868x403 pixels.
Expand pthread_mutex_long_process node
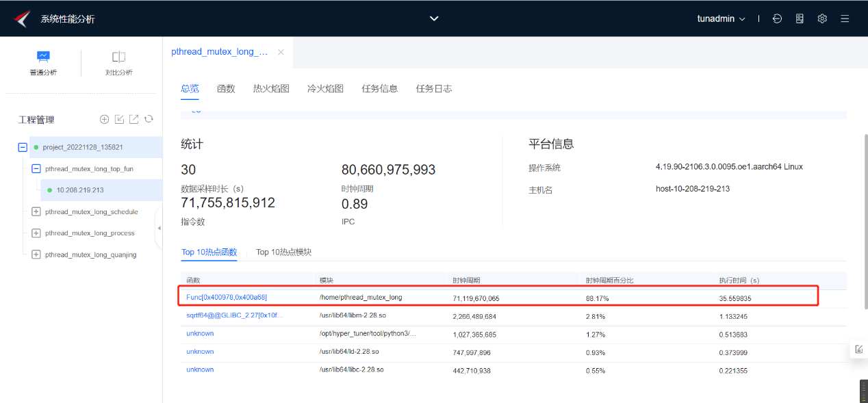pyautogui.click(x=36, y=233)
